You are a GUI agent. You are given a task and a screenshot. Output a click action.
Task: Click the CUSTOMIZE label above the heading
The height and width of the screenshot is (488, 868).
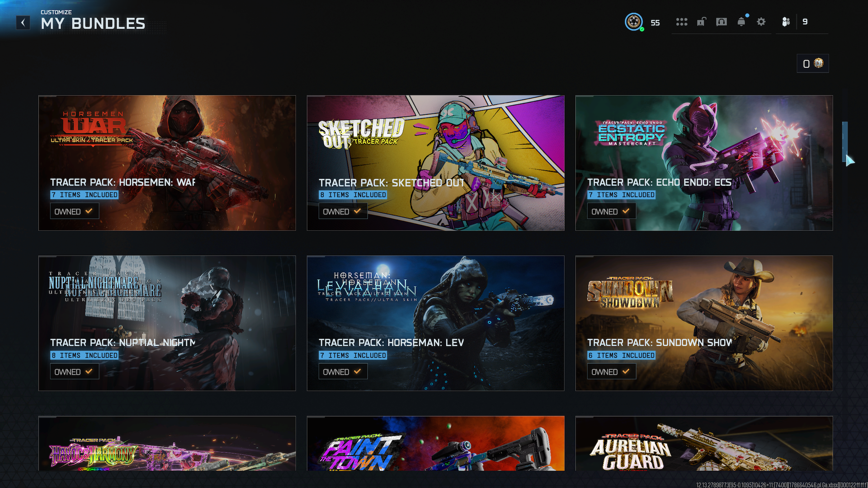(56, 12)
